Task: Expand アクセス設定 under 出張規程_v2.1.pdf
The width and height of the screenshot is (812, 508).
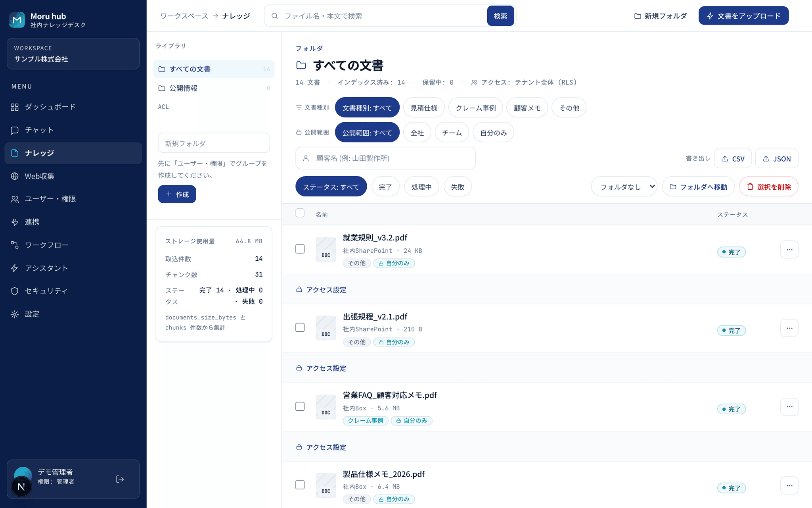Action: (x=321, y=368)
